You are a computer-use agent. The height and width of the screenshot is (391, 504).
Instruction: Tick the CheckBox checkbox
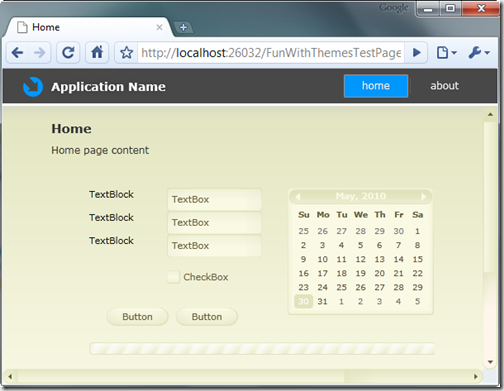173,277
